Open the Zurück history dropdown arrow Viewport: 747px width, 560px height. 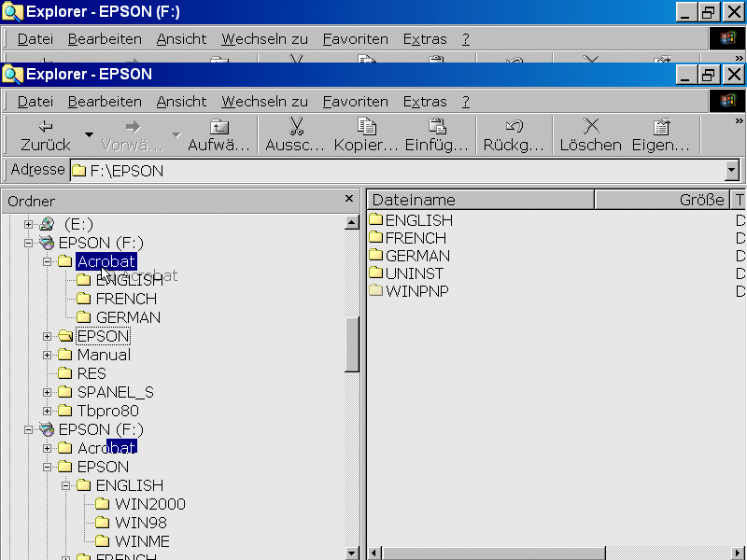[x=89, y=135]
